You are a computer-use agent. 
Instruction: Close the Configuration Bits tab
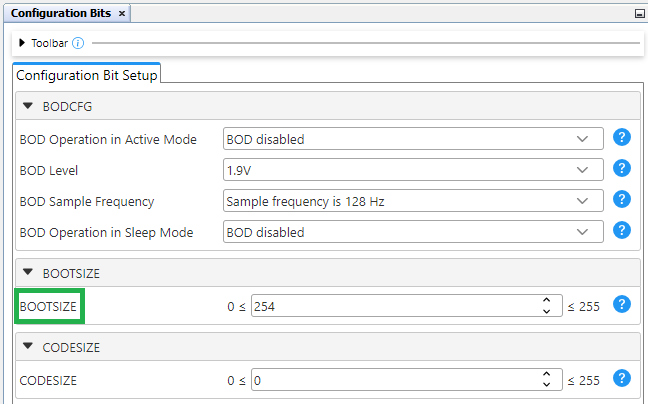122,14
